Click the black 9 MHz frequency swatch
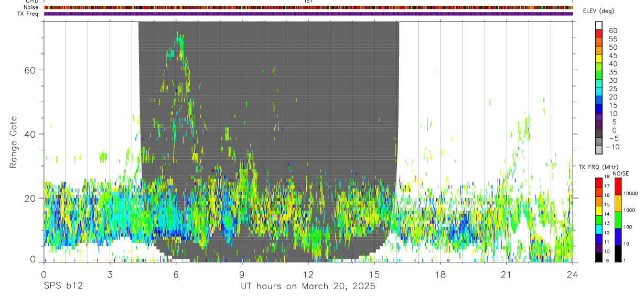The width and height of the screenshot is (644, 297). tap(599, 257)
